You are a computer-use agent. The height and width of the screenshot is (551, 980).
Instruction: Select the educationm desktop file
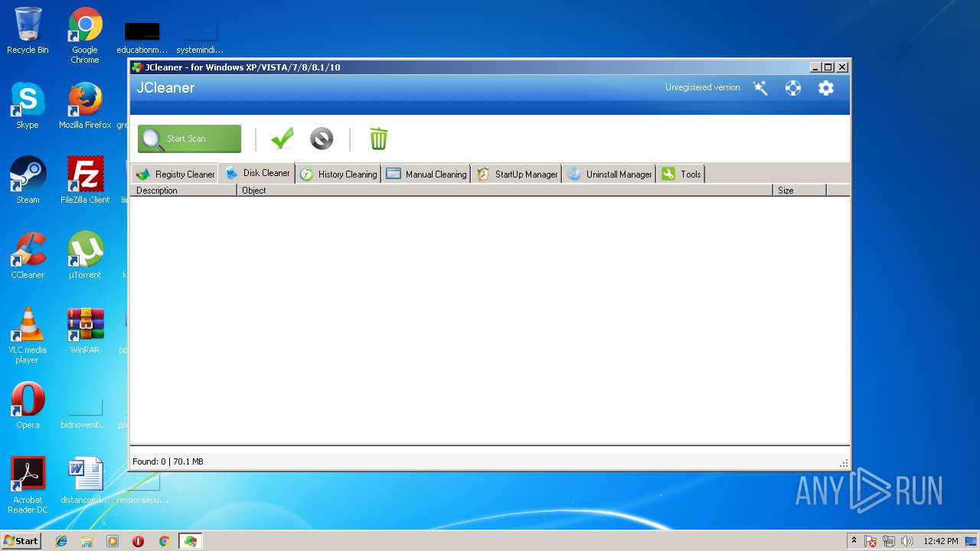(142, 38)
